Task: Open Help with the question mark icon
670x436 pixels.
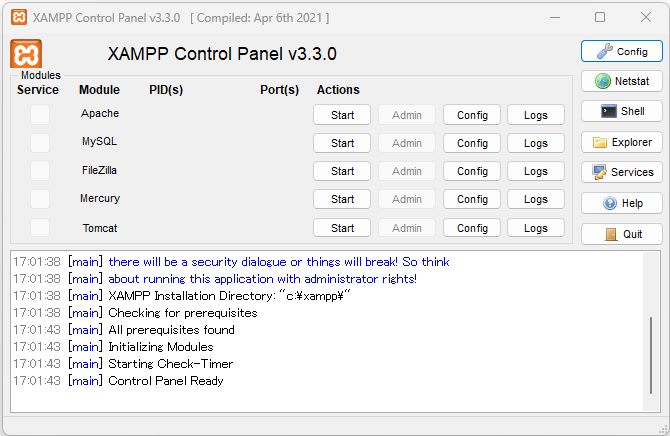Action: tap(622, 203)
